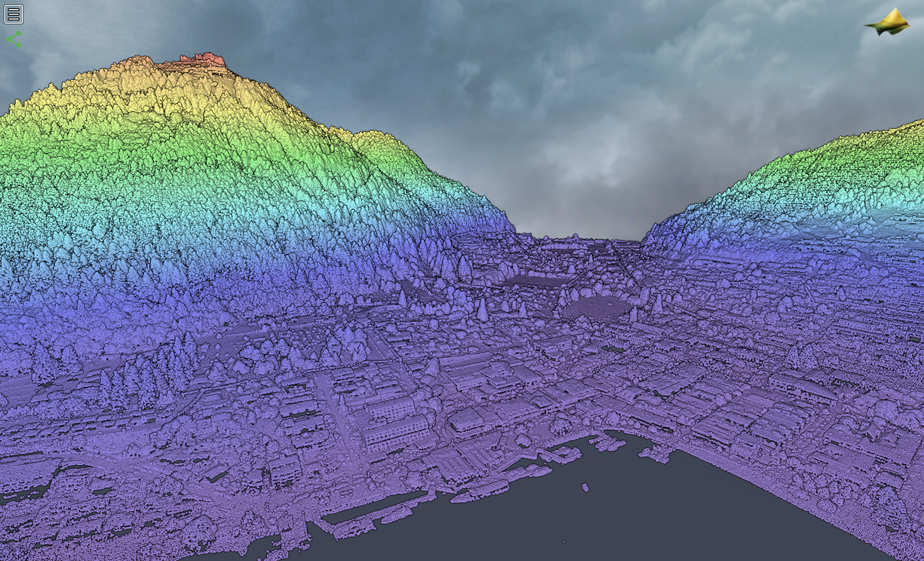
Task: Click the terrain logo icon
Action: pos(887,22)
